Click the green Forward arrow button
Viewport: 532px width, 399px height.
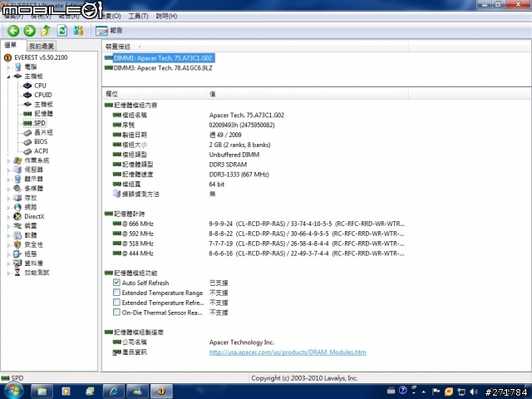tap(30, 31)
